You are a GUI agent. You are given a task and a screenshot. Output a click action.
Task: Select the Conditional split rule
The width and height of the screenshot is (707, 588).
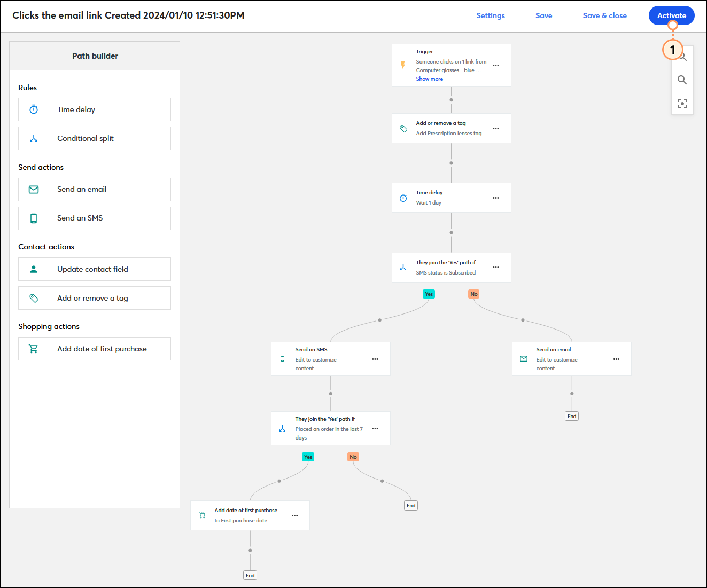pyautogui.click(x=95, y=138)
